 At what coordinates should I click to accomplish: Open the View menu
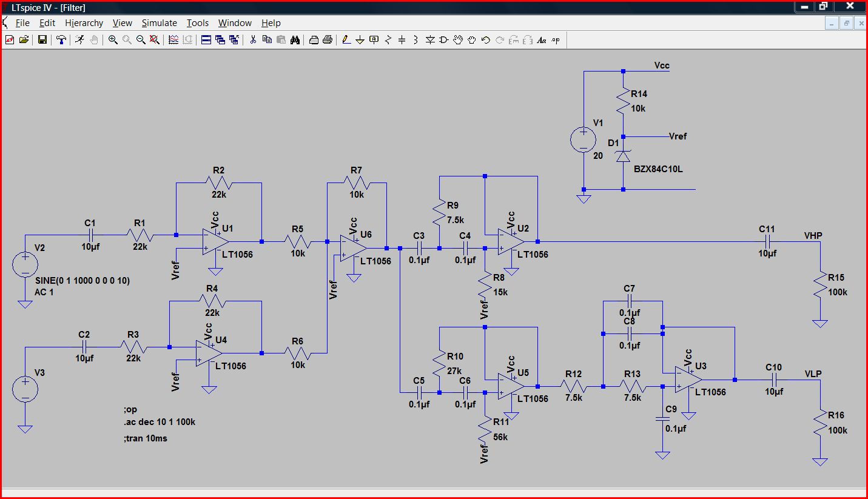123,23
